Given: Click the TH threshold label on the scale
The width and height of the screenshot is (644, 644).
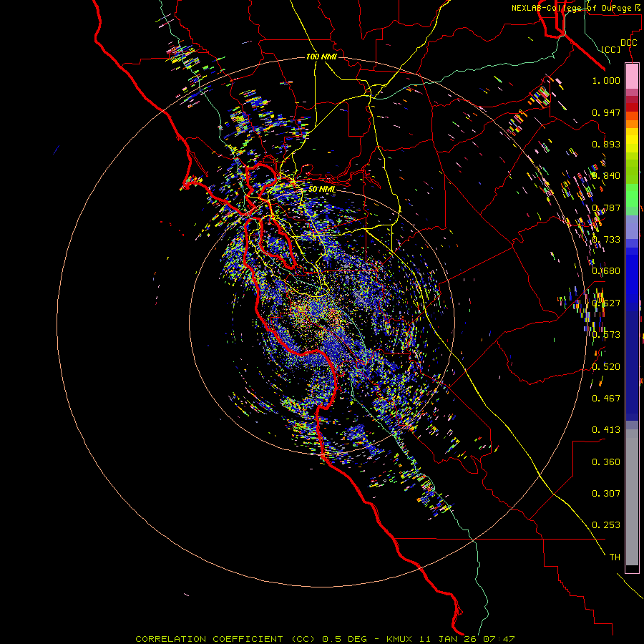Looking at the screenshot, I should pyautogui.click(x=615, y=557).
